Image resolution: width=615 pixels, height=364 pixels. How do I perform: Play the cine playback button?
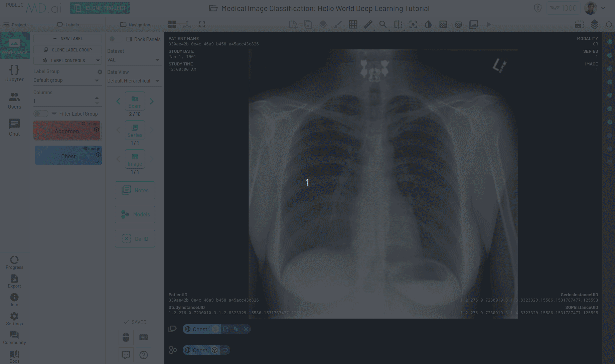pos(488,24)
